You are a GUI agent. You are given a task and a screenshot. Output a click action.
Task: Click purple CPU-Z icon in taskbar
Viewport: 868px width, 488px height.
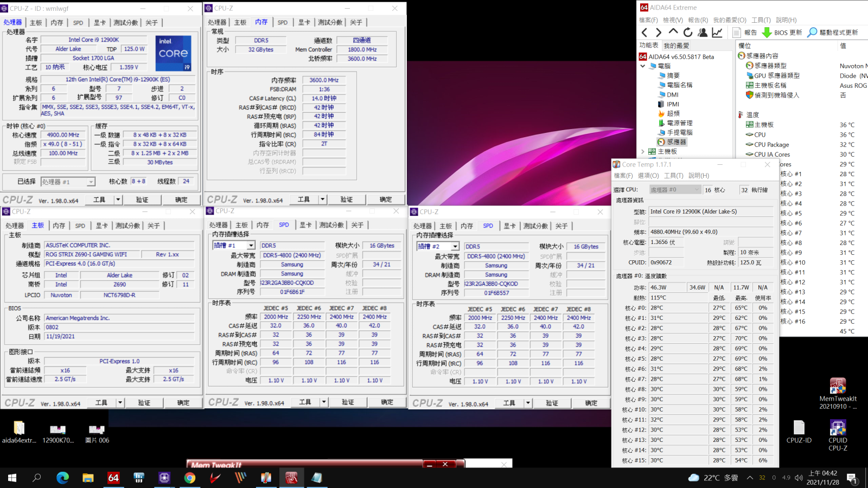(x=164, y=478)
